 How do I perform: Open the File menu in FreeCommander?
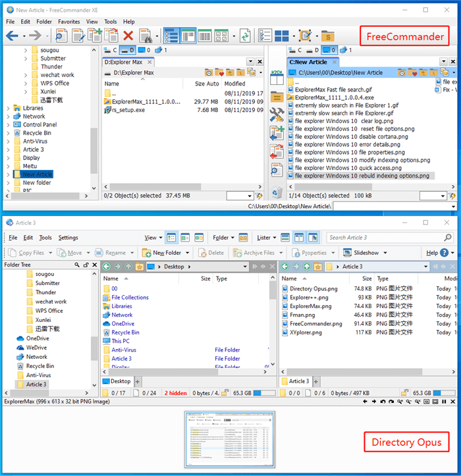11,22
